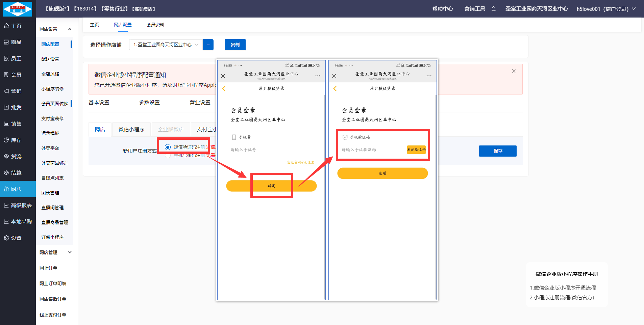Open the 选择操作店铺 store dropdown

coord(166,45)
